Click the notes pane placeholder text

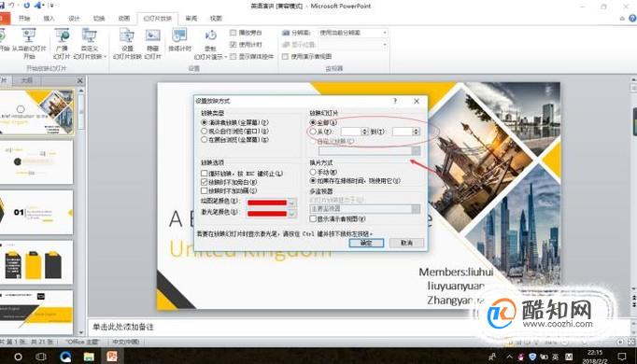(123, 327)
